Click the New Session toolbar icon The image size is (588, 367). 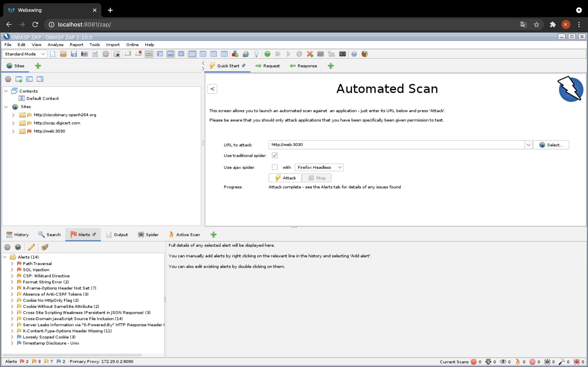pos(53,54)
